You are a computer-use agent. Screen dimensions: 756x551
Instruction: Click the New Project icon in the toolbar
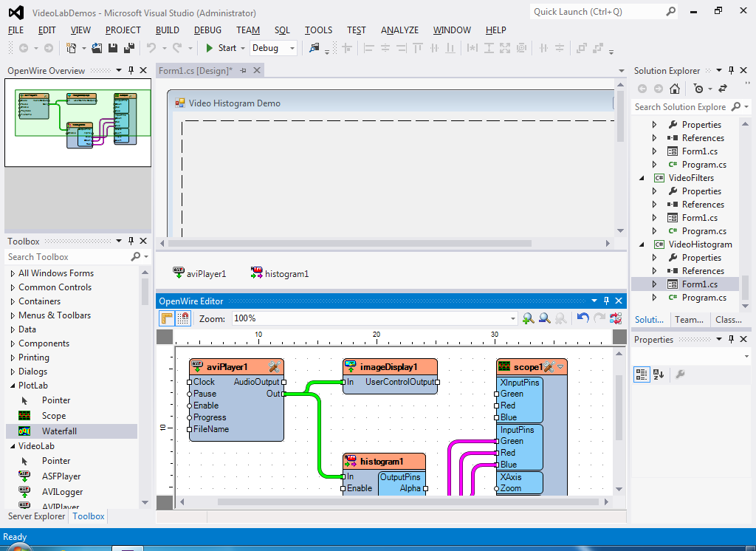[x=72, y=48]
